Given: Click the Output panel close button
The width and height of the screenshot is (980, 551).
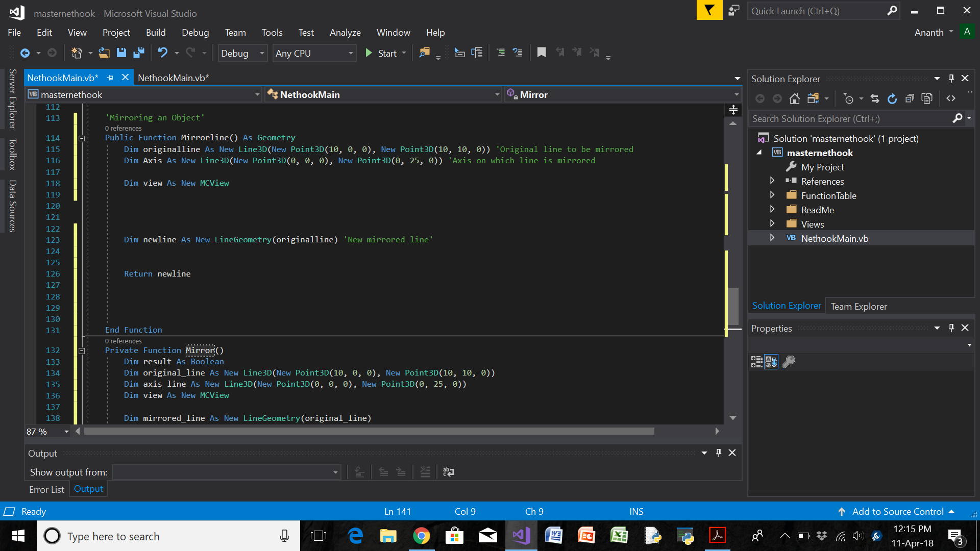Looking at the screenshot, I should [x=732, y=452].
